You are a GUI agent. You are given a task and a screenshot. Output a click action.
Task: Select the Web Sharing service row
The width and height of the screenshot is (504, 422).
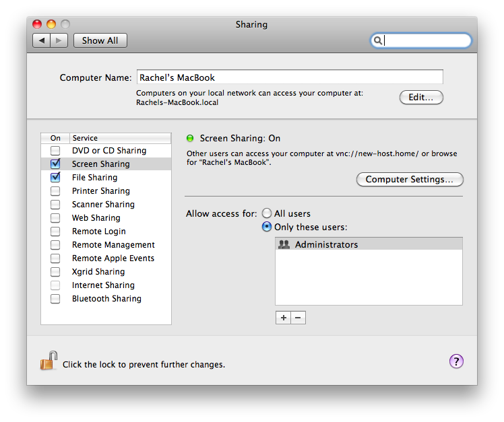click(x=106, y=218)
